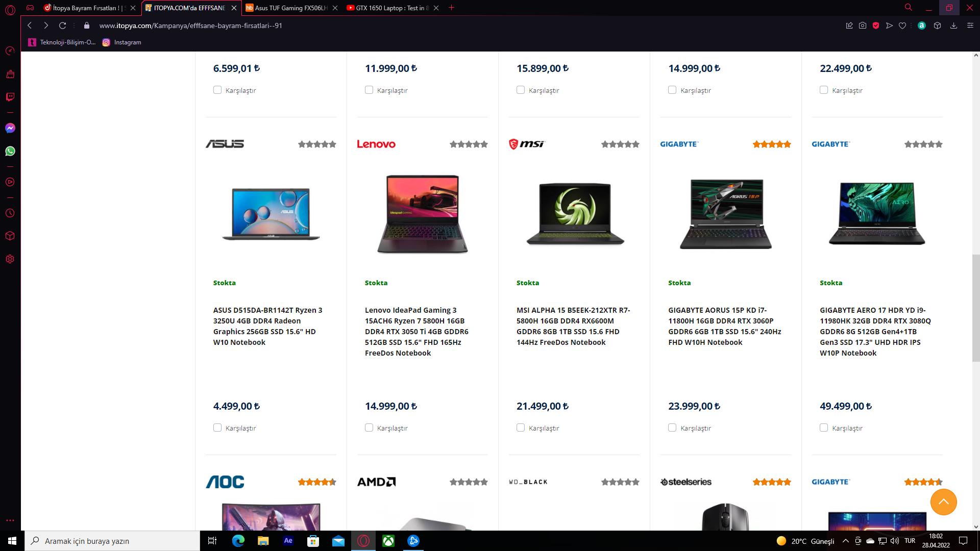Open WhatsApp from the sidebar
This screenshot has width=980, height=551.
point(10,151)
